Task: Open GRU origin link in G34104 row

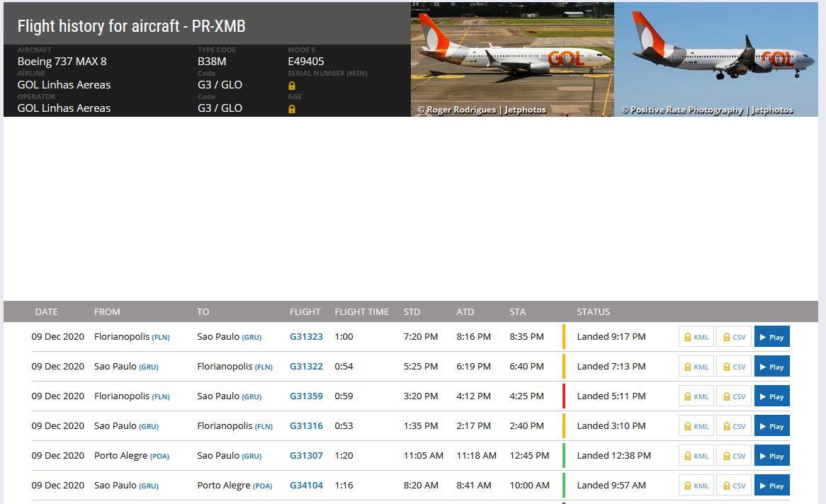Action: 149,486
